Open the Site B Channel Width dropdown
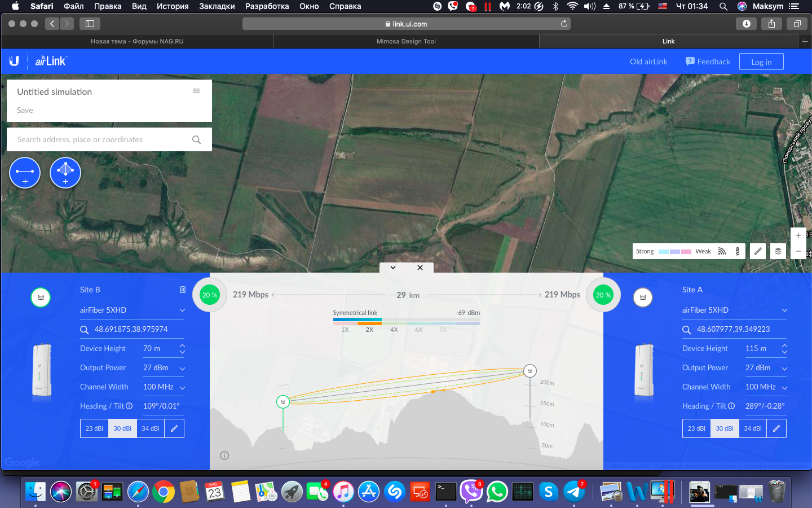Screen dimensions: 812x508 pos(182,388)
